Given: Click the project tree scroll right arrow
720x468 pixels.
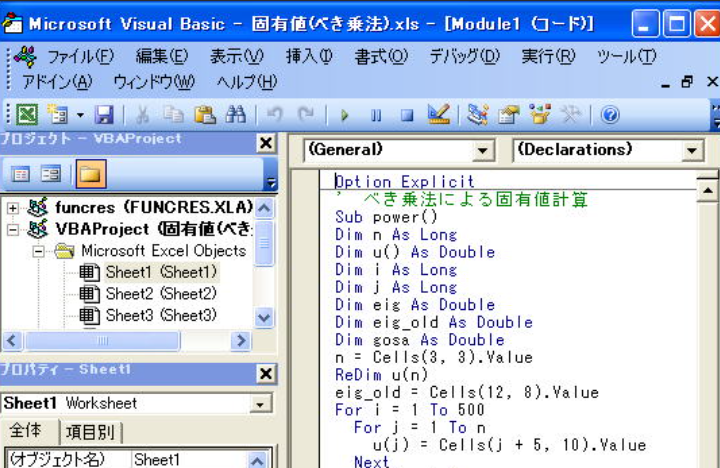Looking at the screenshot, I should point(241,341).
